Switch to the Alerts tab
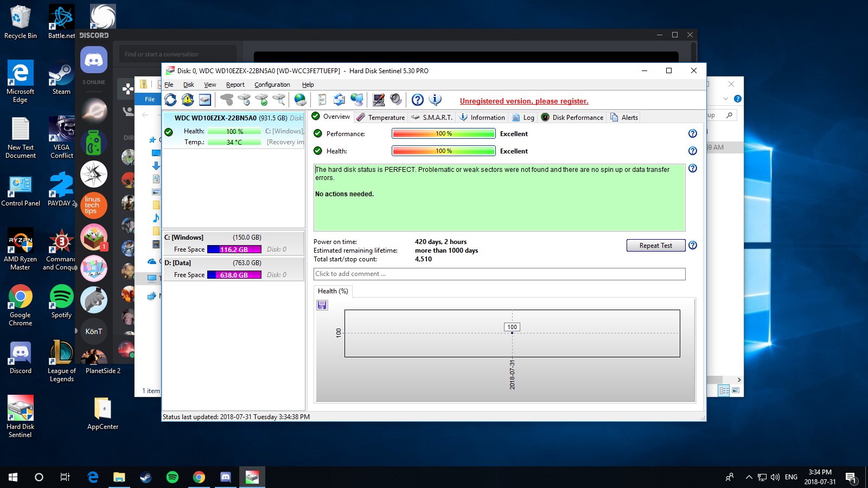Screen dimensions: 868x488 (x=624, y=117)
